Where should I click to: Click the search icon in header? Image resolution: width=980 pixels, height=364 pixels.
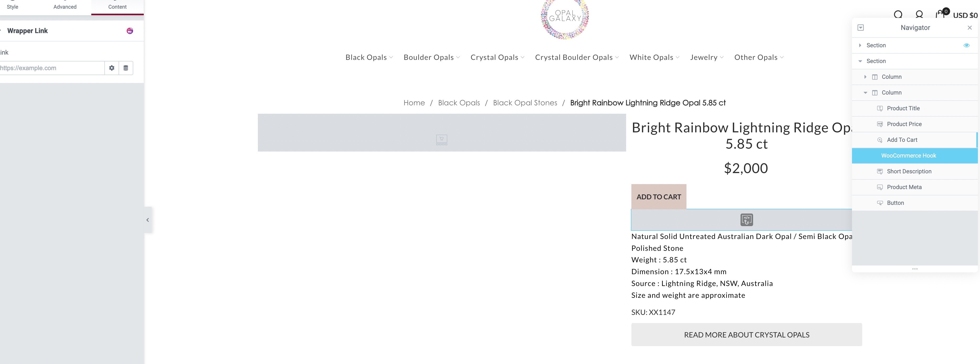(898, 14)
